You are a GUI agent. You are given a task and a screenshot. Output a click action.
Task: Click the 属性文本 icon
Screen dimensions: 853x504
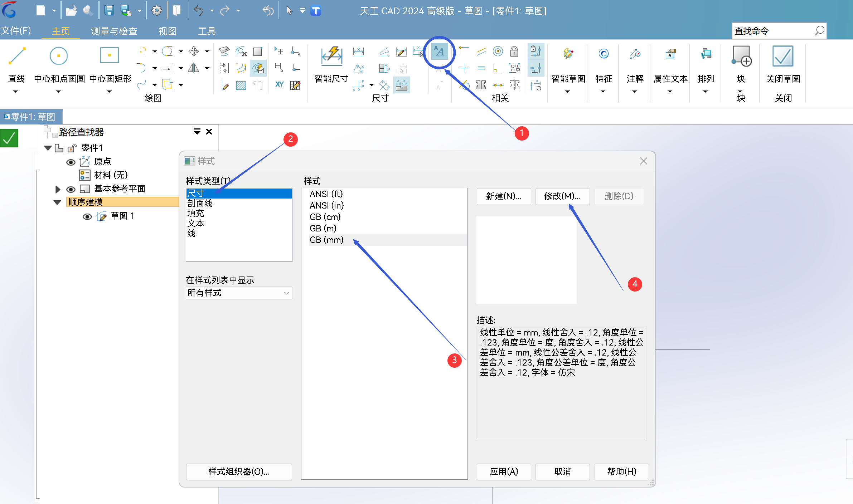coord(670,54)
